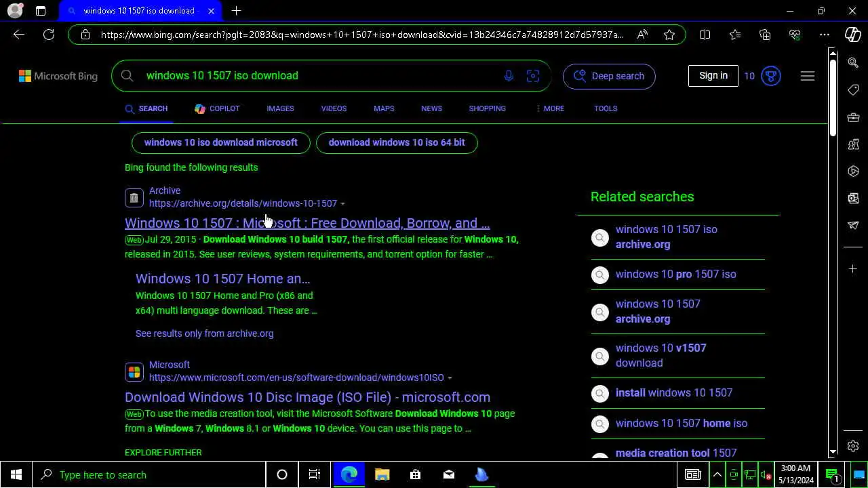
Task: Expand archive.org URL dropdown arrow
Action: (342, 204)
